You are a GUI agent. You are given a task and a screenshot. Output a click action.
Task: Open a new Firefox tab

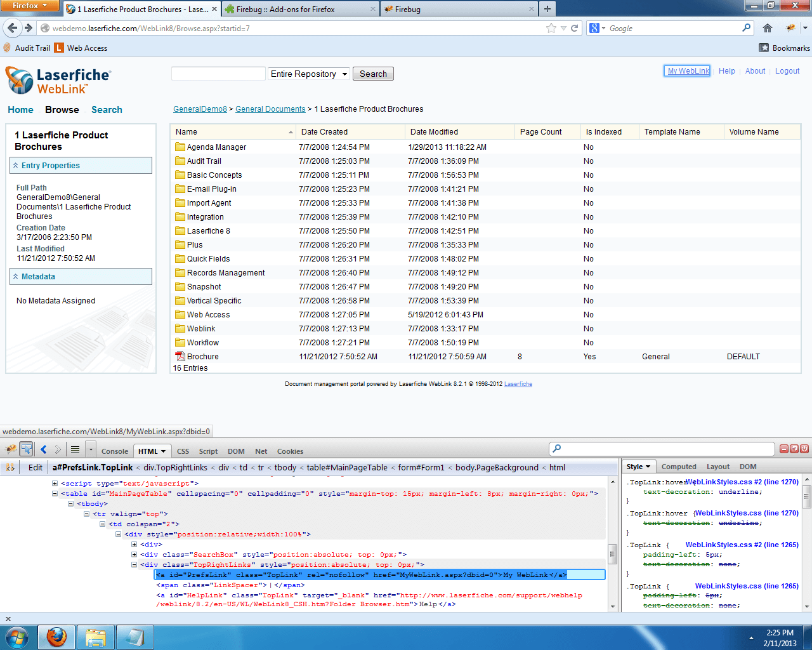(547, 9)
